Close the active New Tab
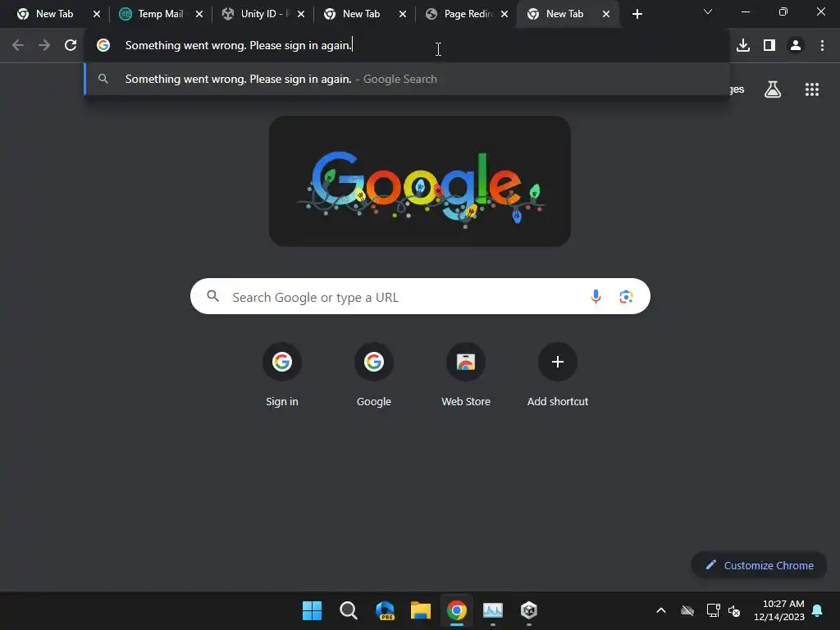 (606, 15)
